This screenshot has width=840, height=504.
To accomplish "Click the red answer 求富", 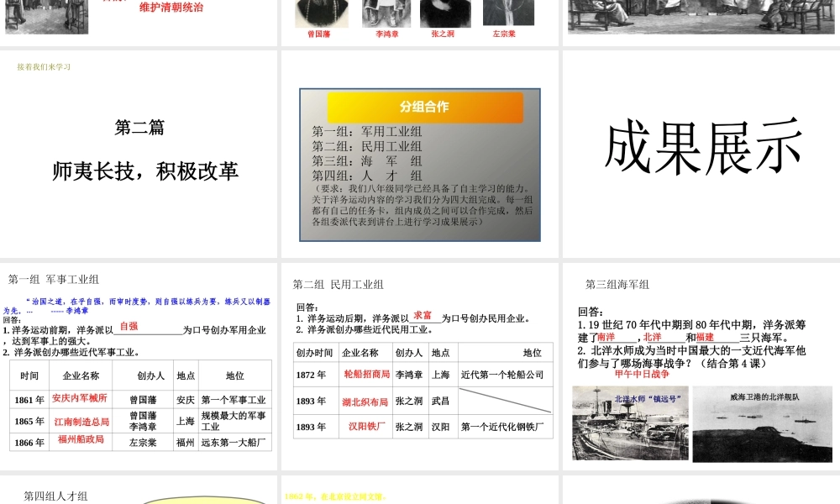I will [x=423, y=316].
